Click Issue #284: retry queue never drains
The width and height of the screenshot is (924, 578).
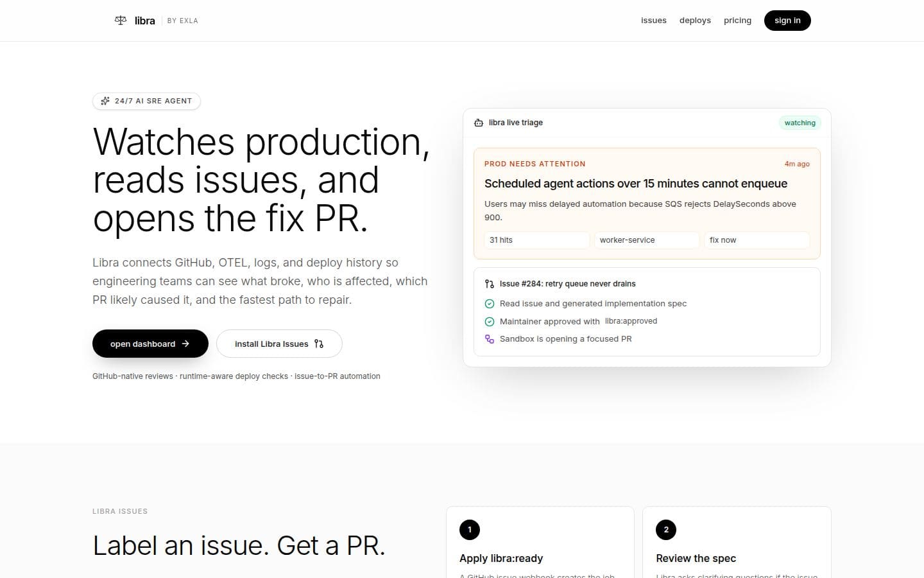pyautogui.click(x=568, y=284)
